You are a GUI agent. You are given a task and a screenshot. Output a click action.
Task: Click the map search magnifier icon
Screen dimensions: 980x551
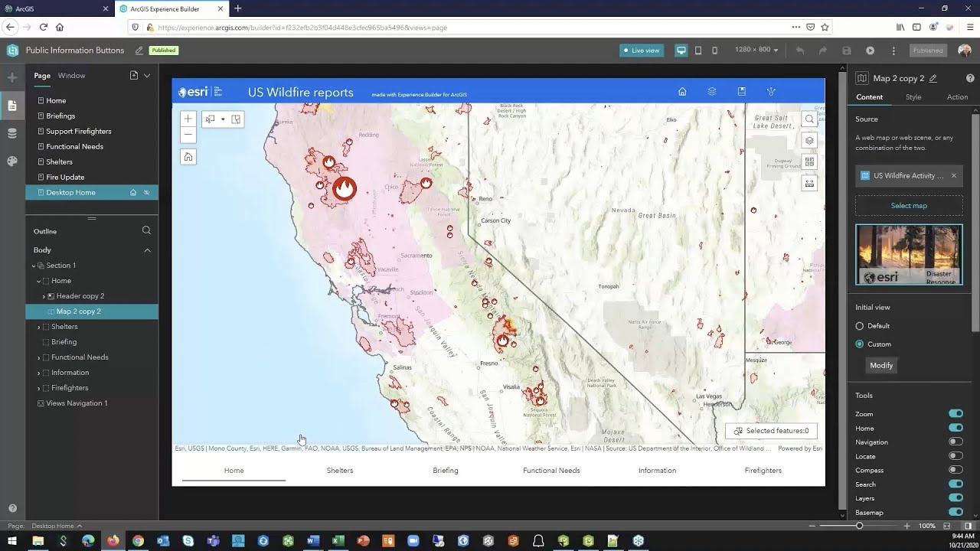click(x=809, y=119)
